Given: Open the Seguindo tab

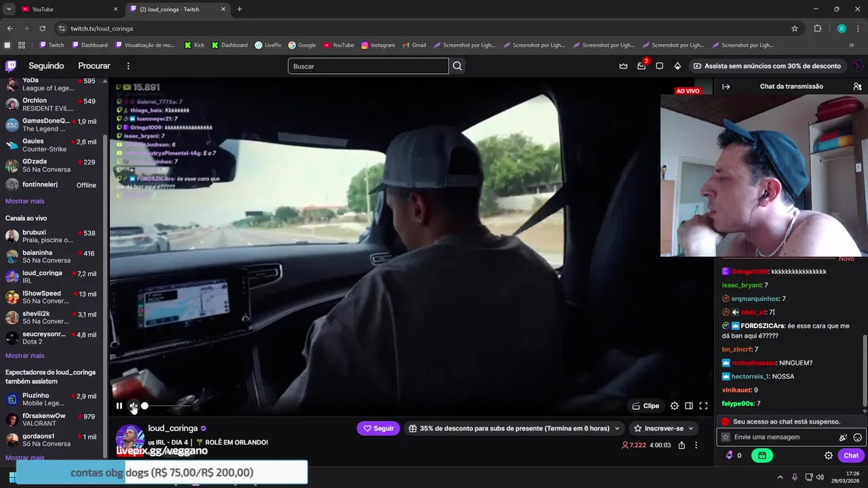Looking at the screenshot, I should pos(46,66).
